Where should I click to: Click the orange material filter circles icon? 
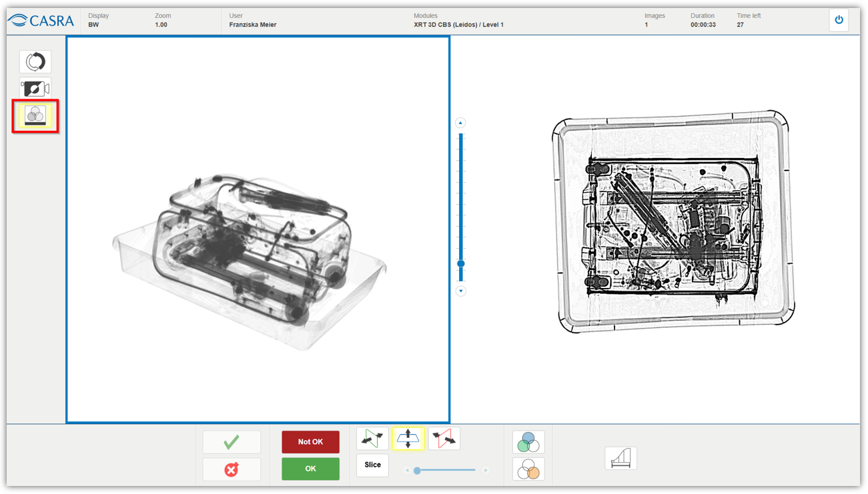pyautogui.click(x=528, y=469)
